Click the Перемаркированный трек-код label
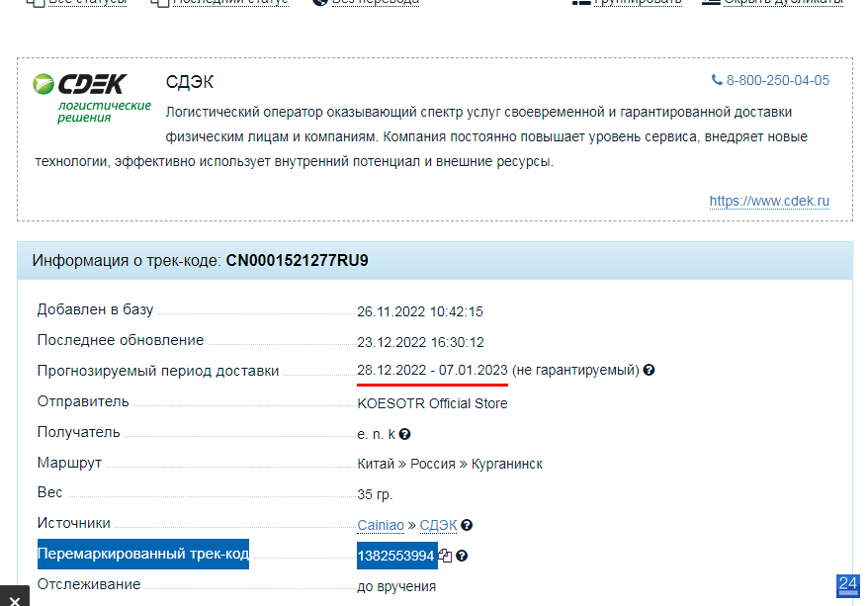Viewport: 868px width, 606px height. 143,554
